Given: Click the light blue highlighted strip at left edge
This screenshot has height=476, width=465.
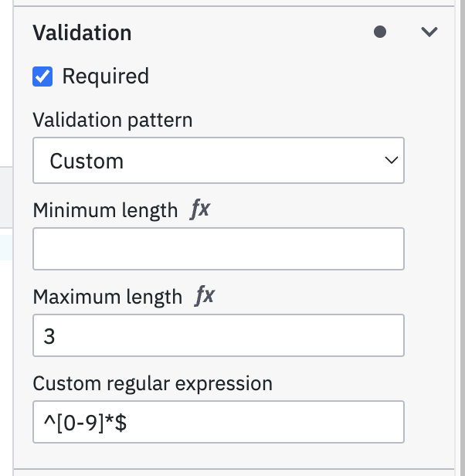Looking at the screenshot, I should [x=6, y=247].
